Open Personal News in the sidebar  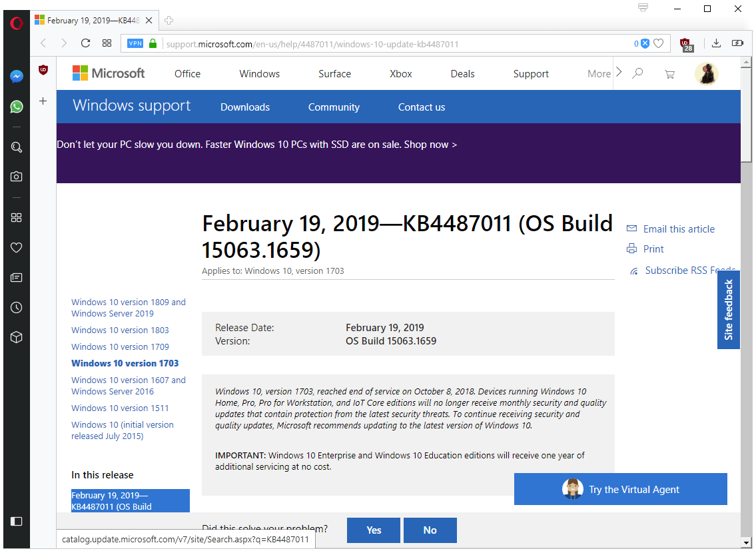[x=17, y=277]
